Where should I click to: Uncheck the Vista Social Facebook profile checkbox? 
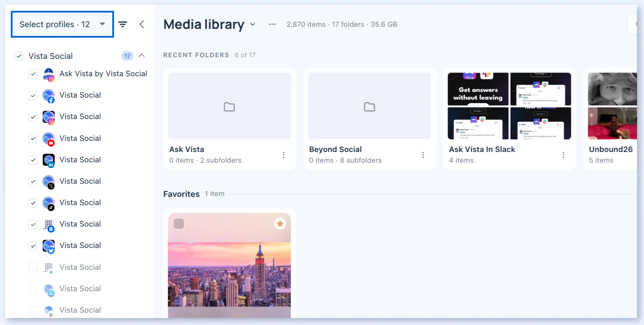(x=33, y=95)
